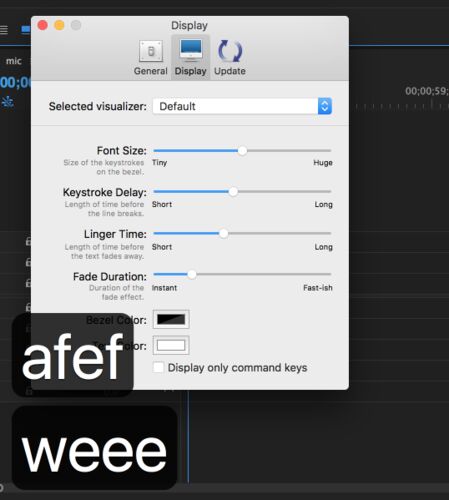
Task: Open the General preferences tab
Action: click(x=151, y=58)
